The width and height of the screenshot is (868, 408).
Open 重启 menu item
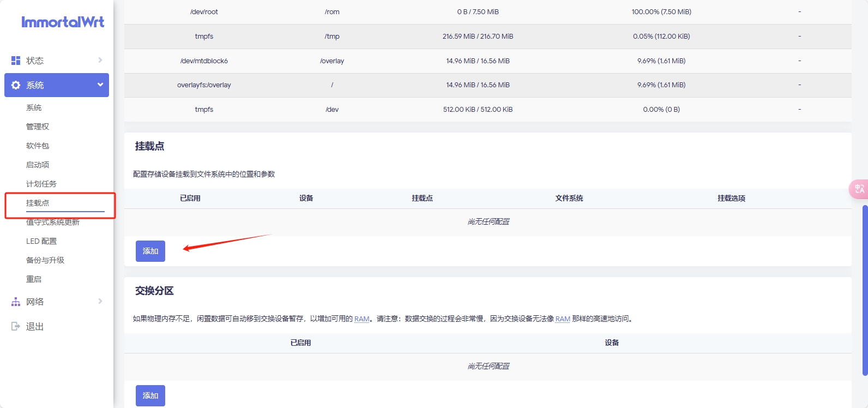[x=34, y=279]
